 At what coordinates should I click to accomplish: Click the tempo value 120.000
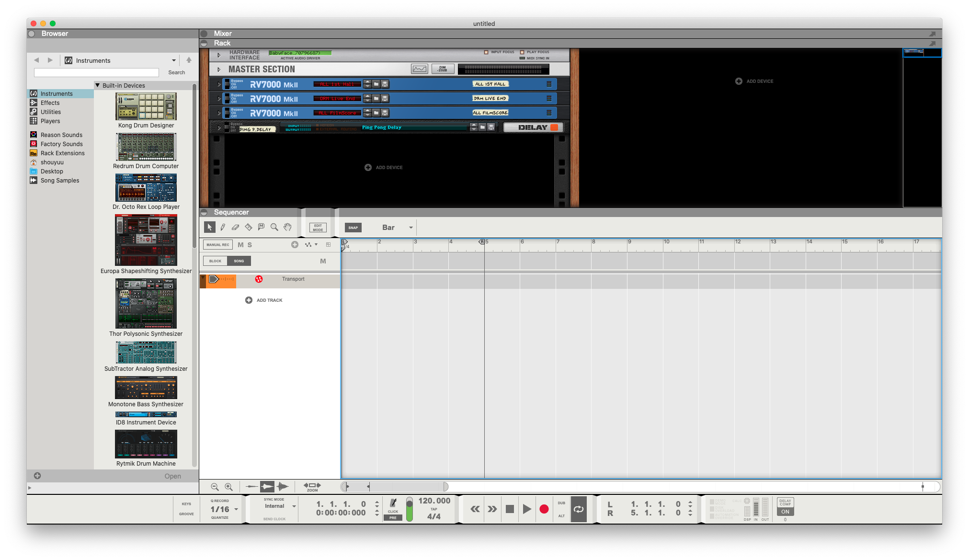pyautogui.click(x=434, y=501)
